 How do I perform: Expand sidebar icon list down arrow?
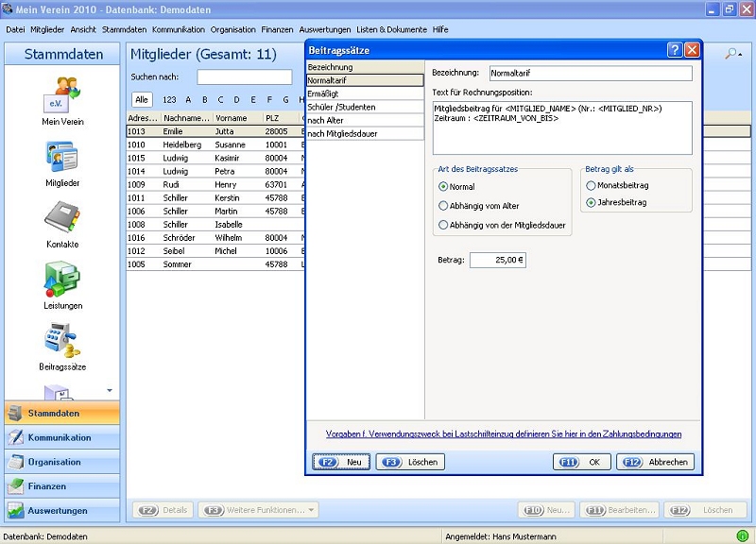click(x=109, y=390)
